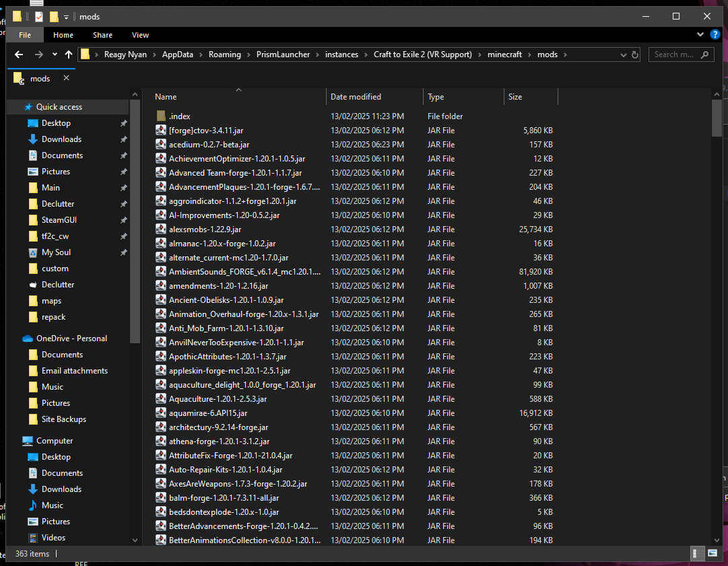
Task: Open the Declutter pinned folder
Action: [x=58, y=204]
